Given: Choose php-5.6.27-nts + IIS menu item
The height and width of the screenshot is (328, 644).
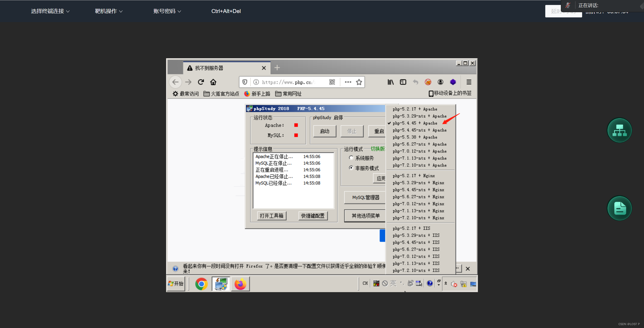Looking at the screenshot, I should (x=420, y=250).
